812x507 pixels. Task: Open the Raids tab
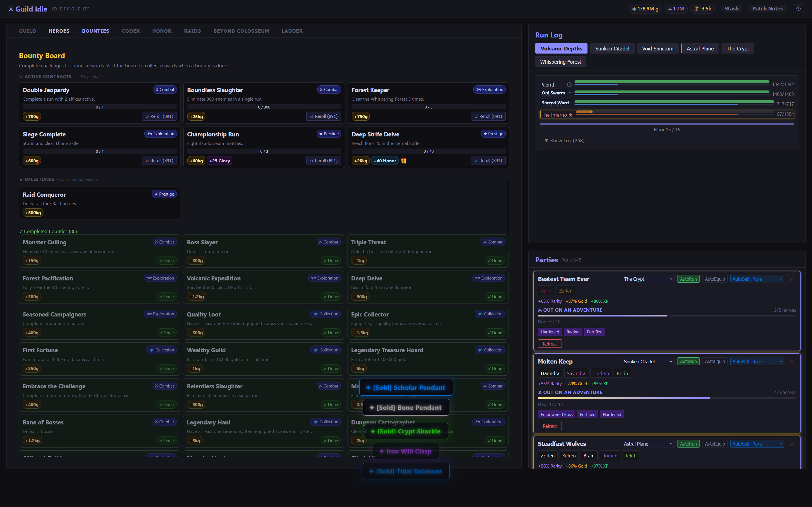(x=192, y=31)
